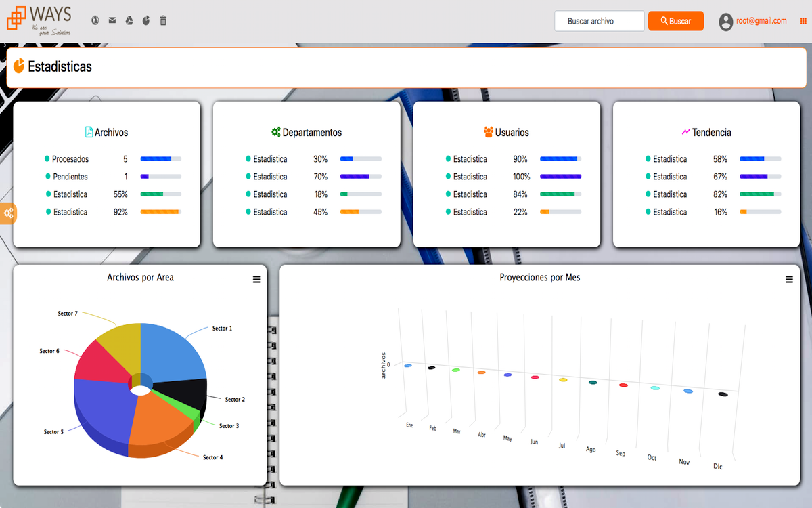Click the Procesados progress bar
The width and height of the screenshot is (812, 508).
tap(160, 159)
